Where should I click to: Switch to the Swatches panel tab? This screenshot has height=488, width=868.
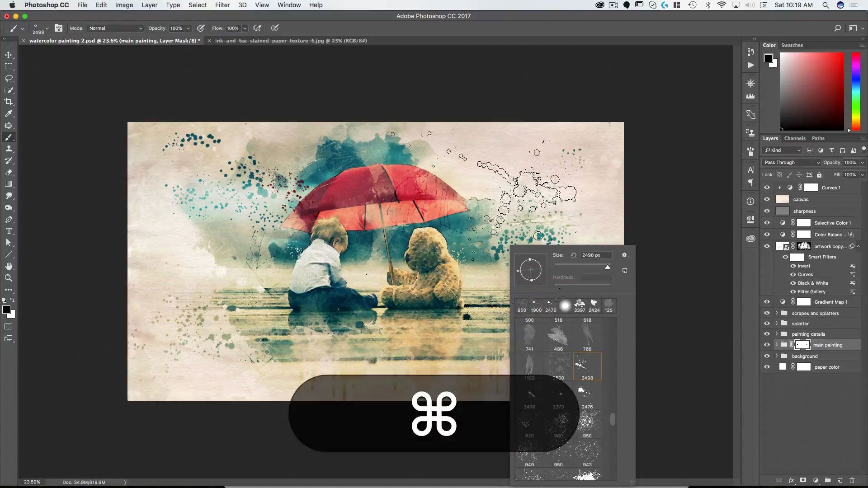792,45
